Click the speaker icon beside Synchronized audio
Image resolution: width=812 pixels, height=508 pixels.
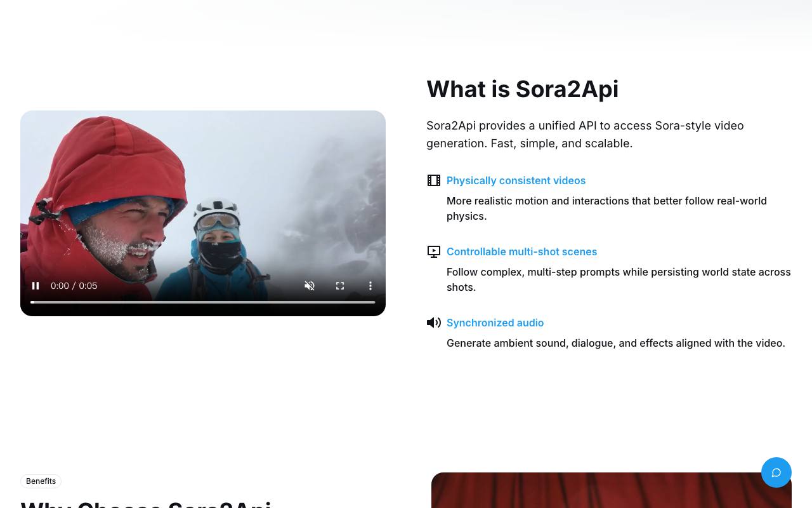coord(434,323)
